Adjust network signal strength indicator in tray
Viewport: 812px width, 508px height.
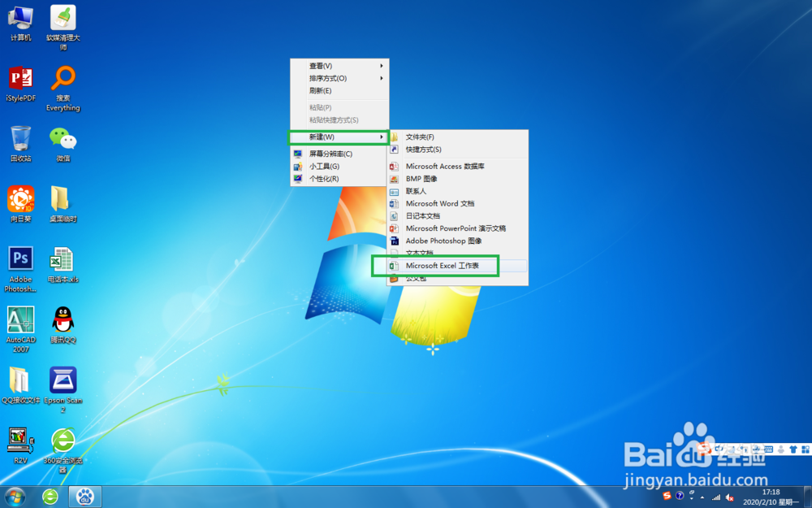[717, 497]
